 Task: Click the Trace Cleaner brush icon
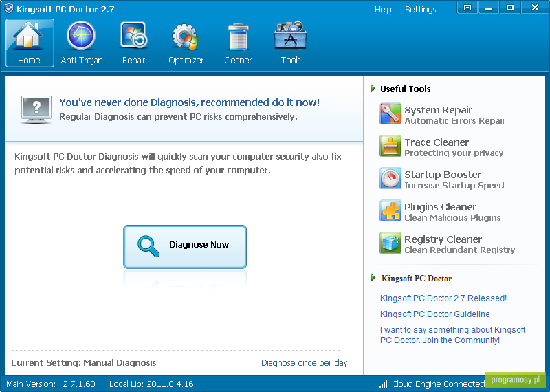390,146
